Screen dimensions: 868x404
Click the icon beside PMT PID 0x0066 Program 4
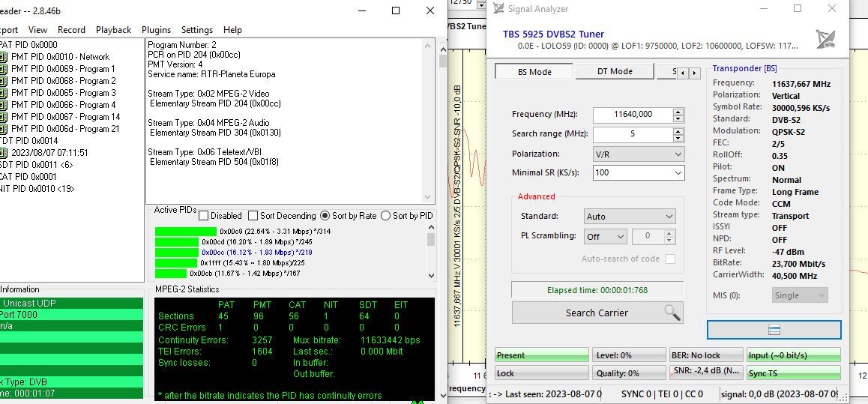(x=3, y=105)
